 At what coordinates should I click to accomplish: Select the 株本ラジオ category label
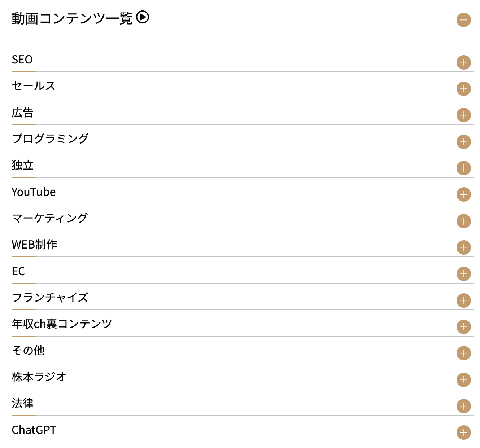pyautogui.click(x=39, y=377)
